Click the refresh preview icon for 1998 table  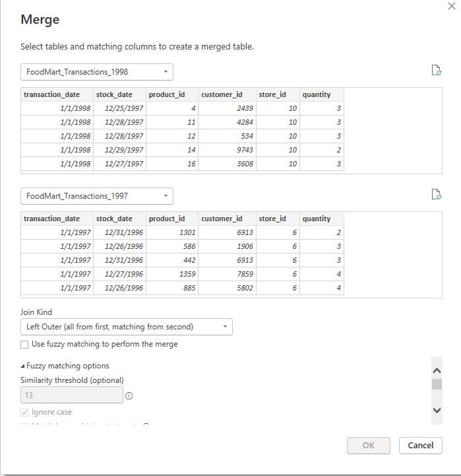tap(436, 70)
